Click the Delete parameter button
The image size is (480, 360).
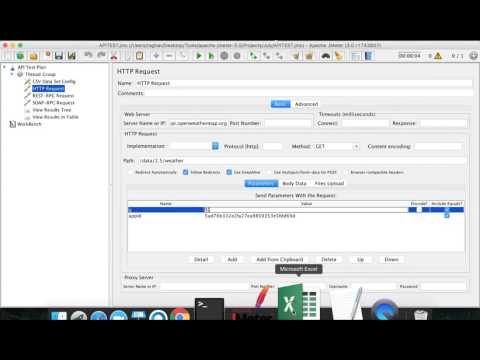(329, 259)
